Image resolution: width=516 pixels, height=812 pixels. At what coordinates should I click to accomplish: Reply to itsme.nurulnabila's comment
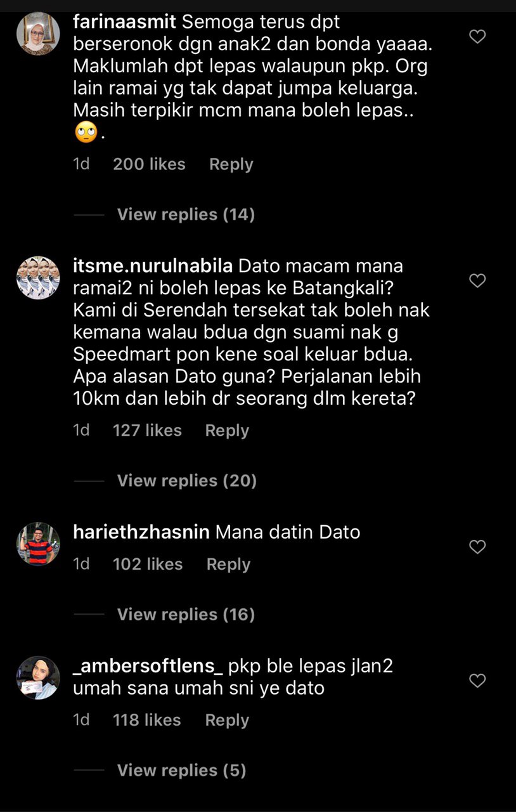227,431
